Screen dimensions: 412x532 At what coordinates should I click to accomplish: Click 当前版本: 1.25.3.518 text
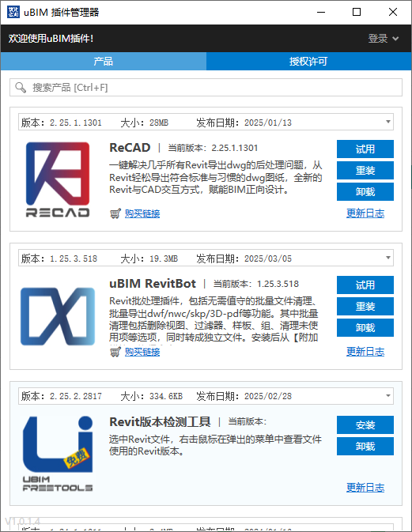point(256,284)
